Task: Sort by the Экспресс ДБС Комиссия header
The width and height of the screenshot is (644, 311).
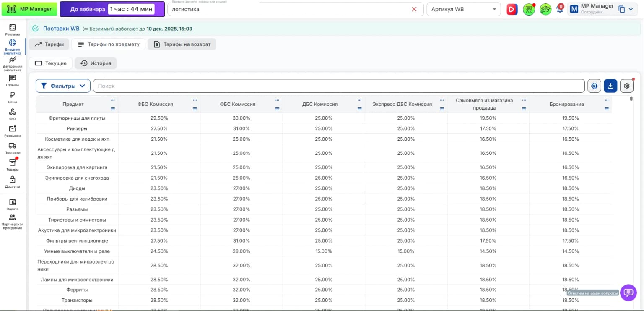Action: point(402,104)
